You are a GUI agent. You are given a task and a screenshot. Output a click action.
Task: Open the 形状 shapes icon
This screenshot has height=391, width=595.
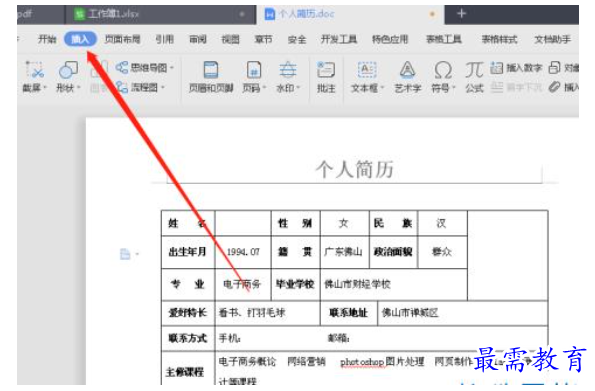click(x=68, y=70)
